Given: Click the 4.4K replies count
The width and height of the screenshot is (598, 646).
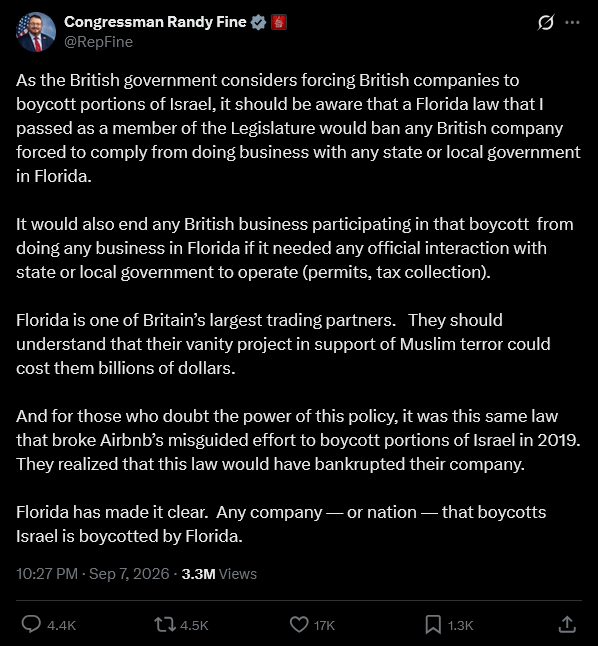Looking at the screenshot, I should (61, 625).
